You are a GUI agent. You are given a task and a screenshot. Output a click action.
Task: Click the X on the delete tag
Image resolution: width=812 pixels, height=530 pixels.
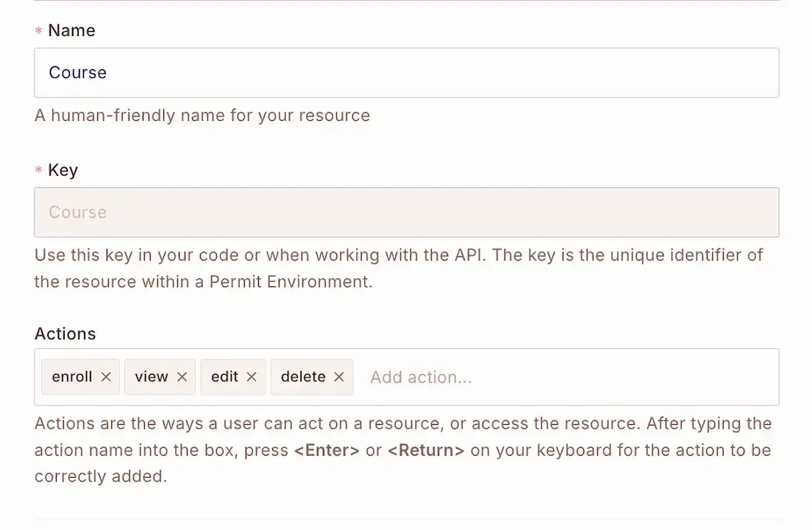339,377
